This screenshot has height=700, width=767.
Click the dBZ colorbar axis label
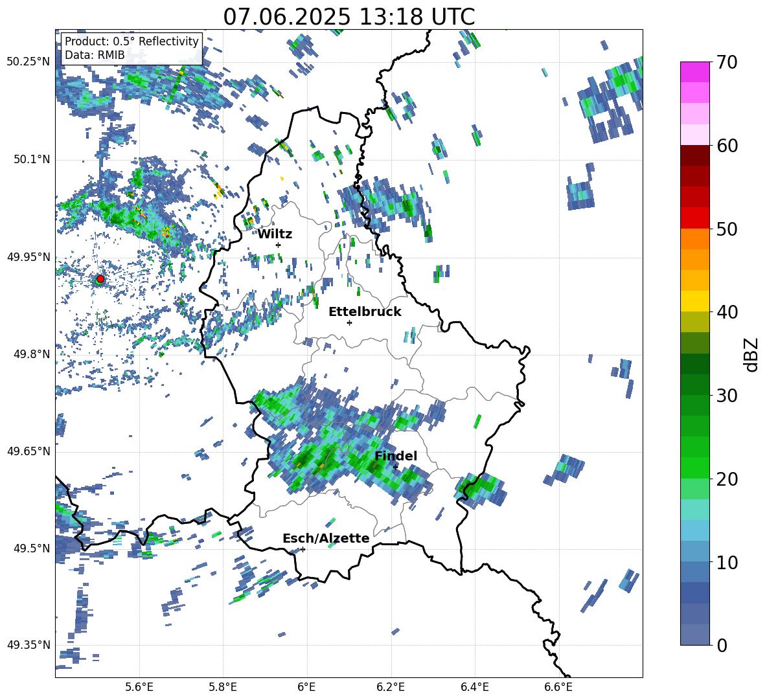752,354
